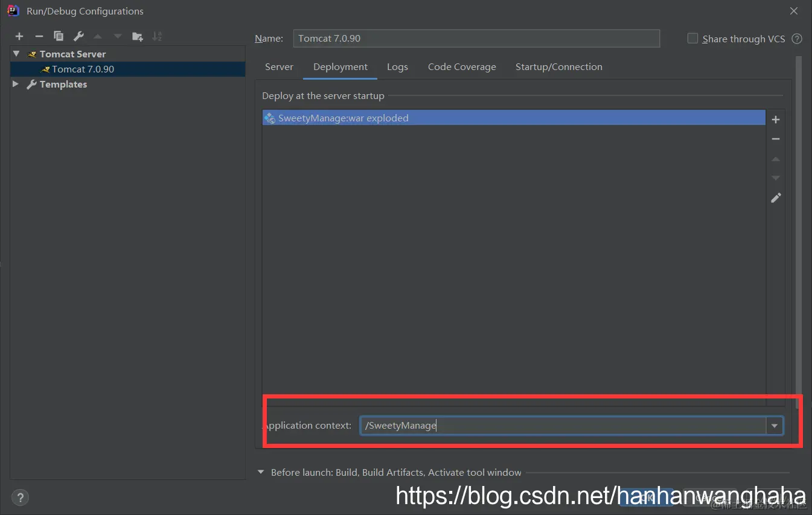This screenshot has width=812, height=515.
Task: Open the Application context dropdown arrow
Action: pyautogui.click(x=775, y=426)
